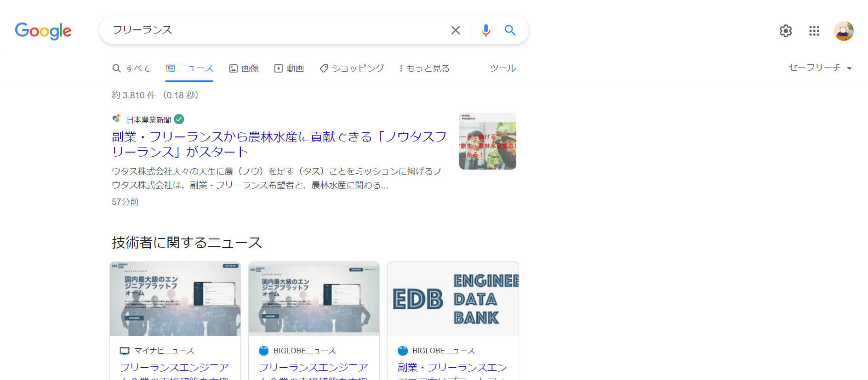This screenshot has height=380, width=868.
Task: Clear the search box with X icon
Action: [456, 30]
